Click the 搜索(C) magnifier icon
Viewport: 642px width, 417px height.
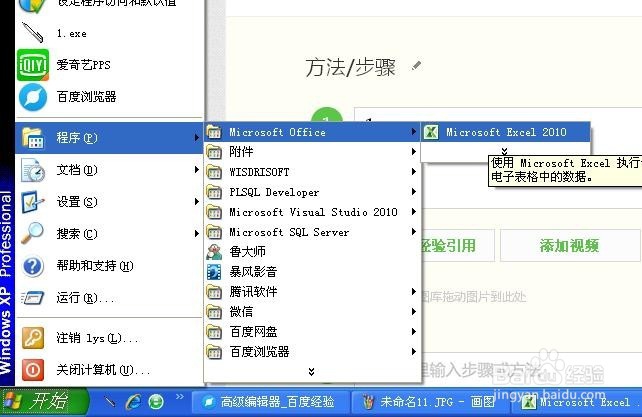point(33,233)
